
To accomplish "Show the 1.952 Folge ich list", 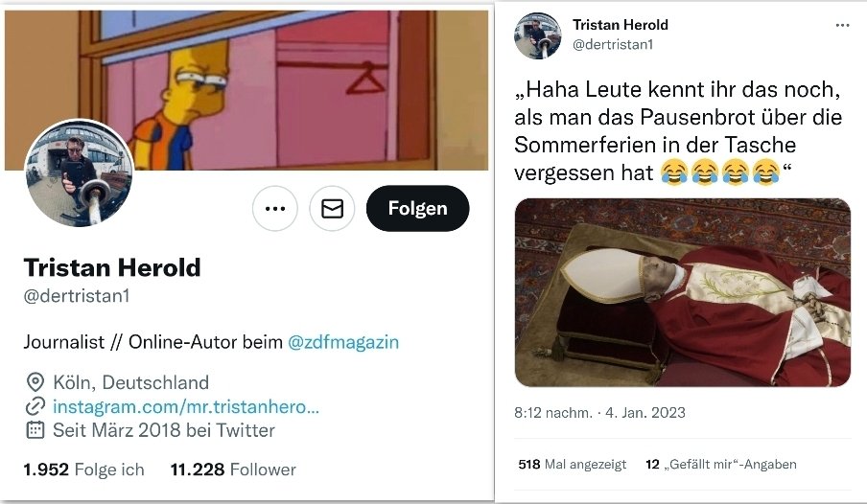I will click(83, 470).
